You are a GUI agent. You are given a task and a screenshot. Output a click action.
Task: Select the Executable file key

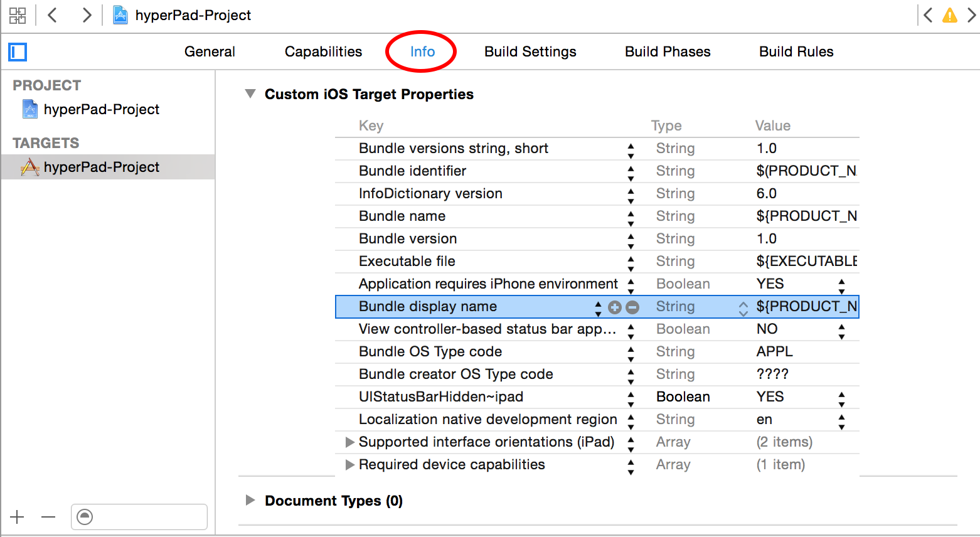[x=407, y=261]
